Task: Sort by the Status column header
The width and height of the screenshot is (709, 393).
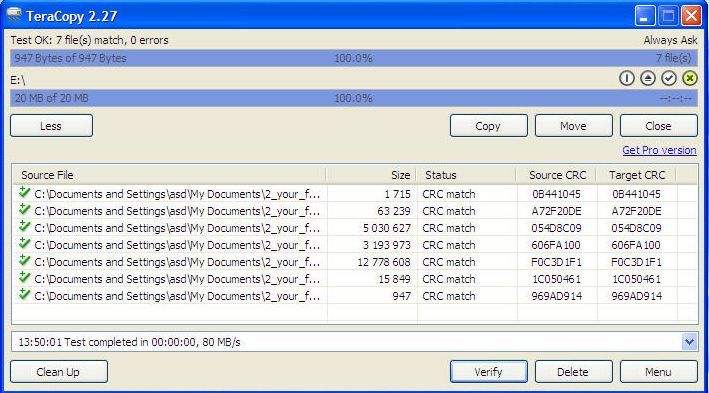Action: click(466, 175)
